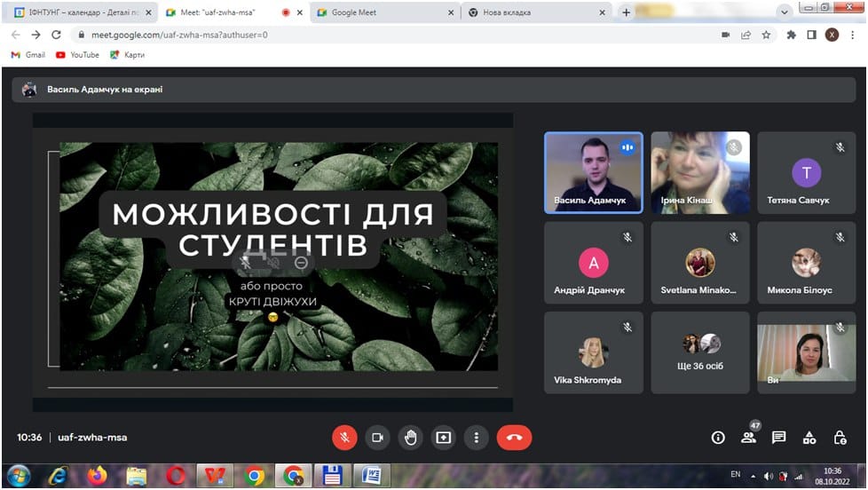Unmute the microphone in the call controls
868x490 pixels.
point(344,438)
